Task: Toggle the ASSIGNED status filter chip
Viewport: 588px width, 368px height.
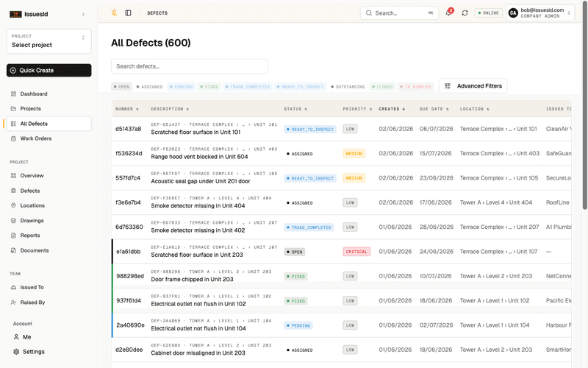Action: [x=149, y=87]
